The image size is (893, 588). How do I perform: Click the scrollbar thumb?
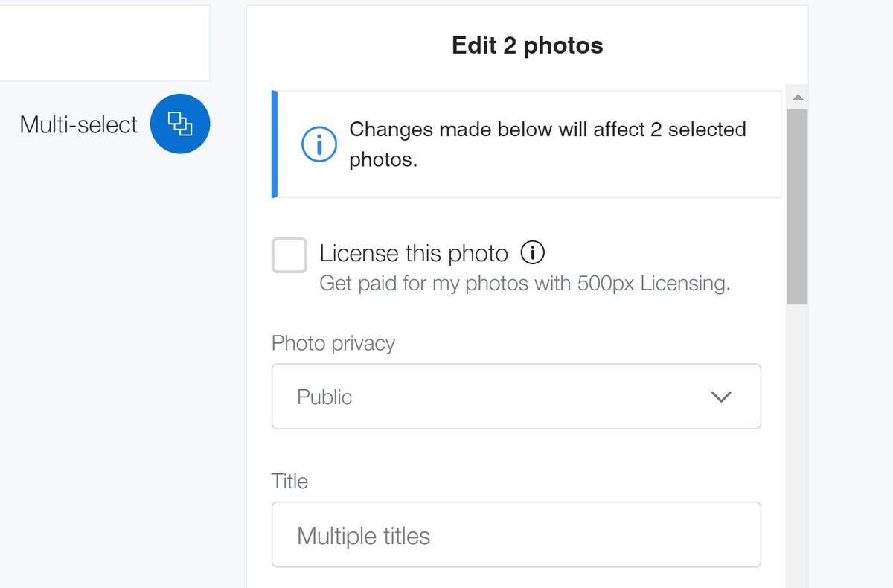point(797,201)
